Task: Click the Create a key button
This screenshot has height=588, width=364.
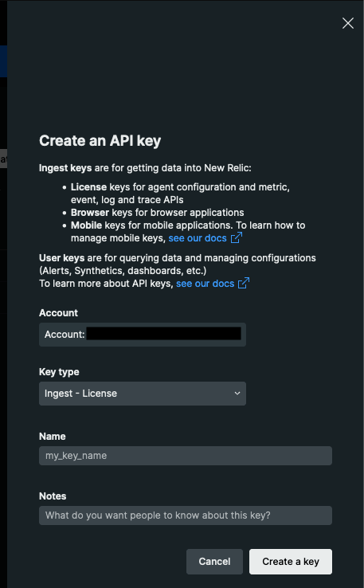Action: [x=291, y=562]
